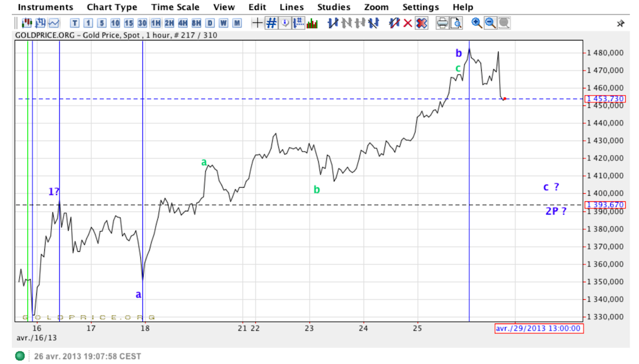Click the zoom in magnifier icon

477,23
